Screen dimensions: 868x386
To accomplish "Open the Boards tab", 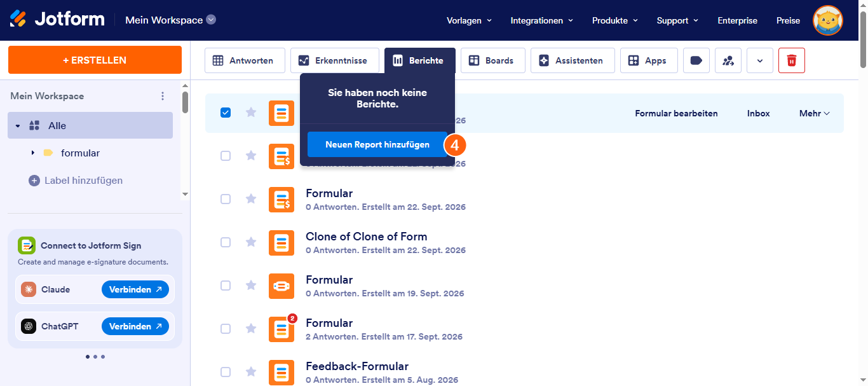I will coord(492,60).
